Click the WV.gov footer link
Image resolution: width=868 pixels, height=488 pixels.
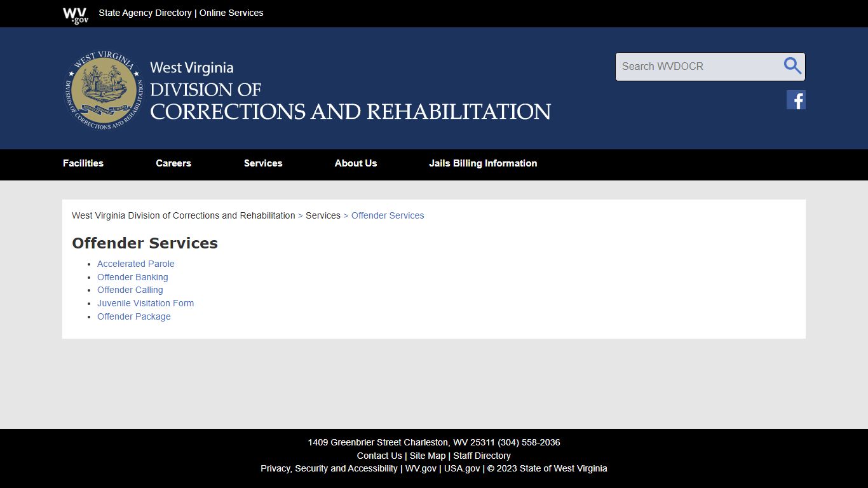[x=421, y=468]
